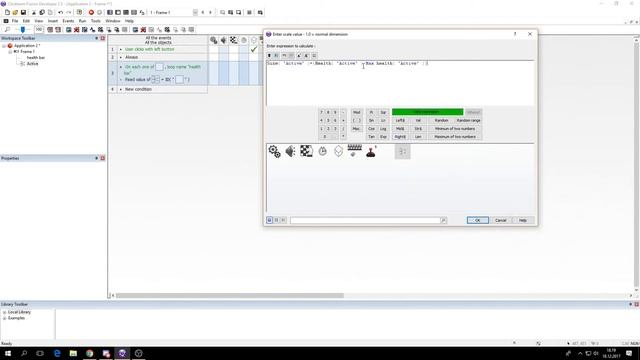Click in the expression text editing area
640x360 pixels.
tap(400, 83)
